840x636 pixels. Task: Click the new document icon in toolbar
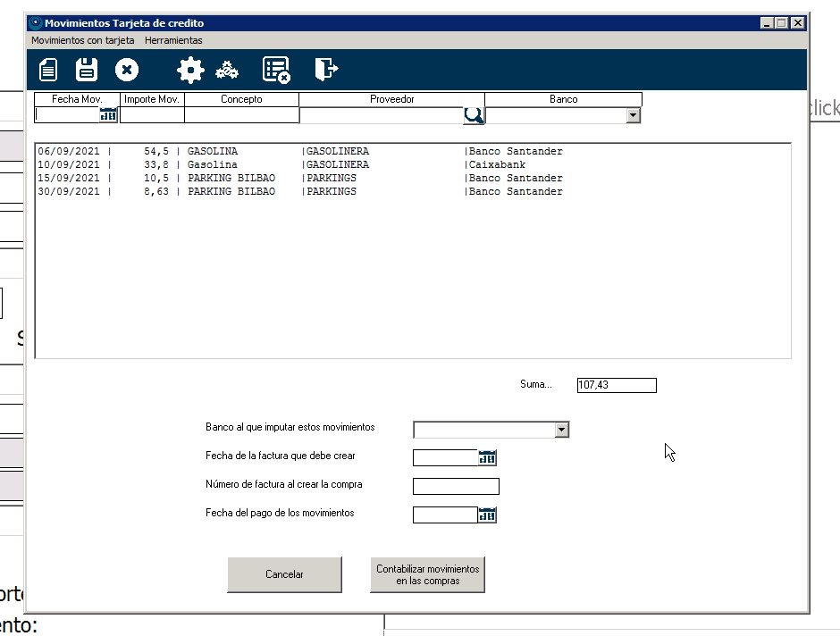[x=48, y=70]
